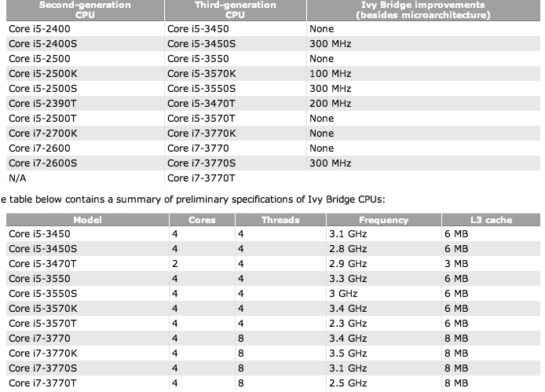The image size is (545, 392).
Task: Select "Core i5-3470T" in the Model column
Action: point(42,264)
